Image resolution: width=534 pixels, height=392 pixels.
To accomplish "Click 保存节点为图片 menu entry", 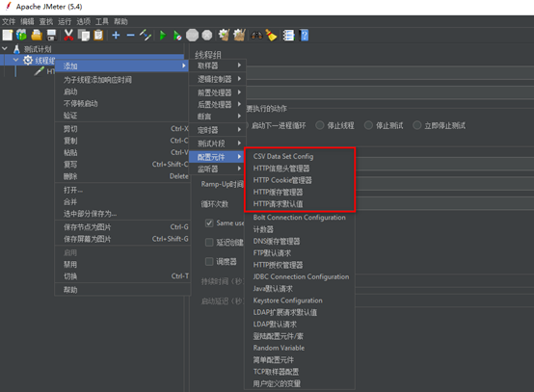I will (122, 227).
